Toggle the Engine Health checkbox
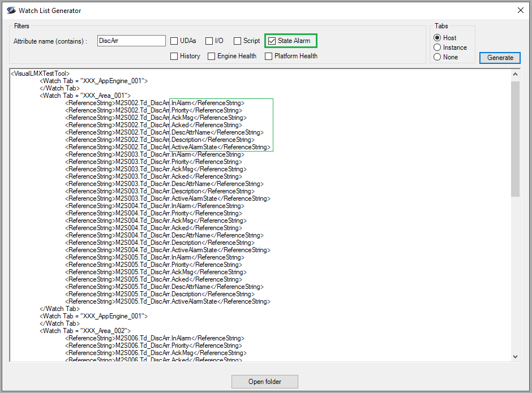532x393 pixels. pos(212,56)
